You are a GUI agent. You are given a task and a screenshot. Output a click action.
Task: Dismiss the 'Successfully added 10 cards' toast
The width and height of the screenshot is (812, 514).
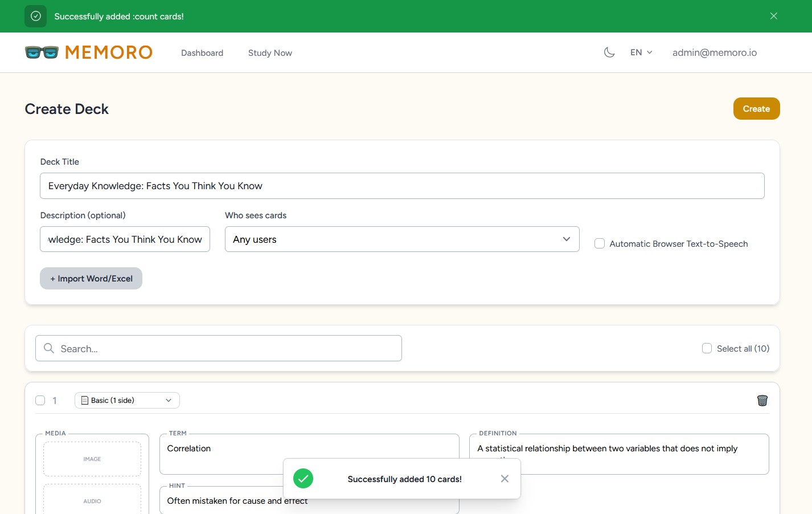point(504,479)
